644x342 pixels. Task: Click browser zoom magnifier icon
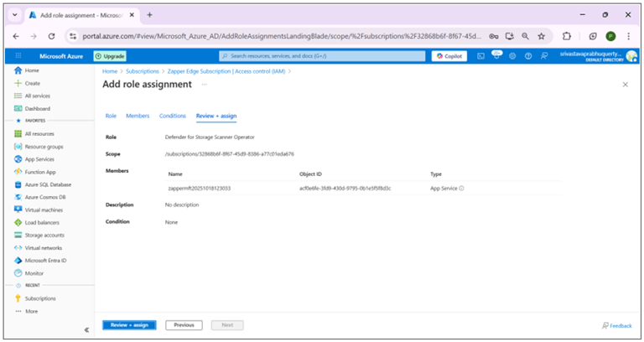(525, 36)
